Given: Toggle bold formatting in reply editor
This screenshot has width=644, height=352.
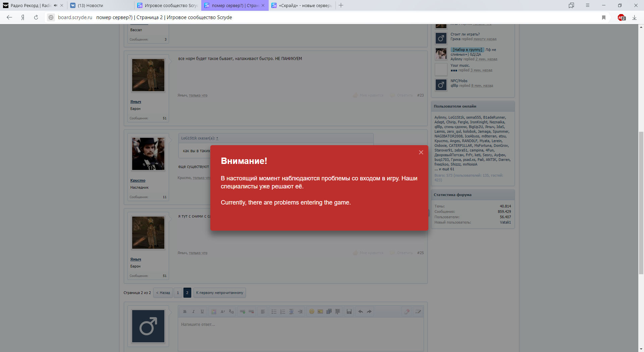Looking at the screenshot, I should [185, 312].
